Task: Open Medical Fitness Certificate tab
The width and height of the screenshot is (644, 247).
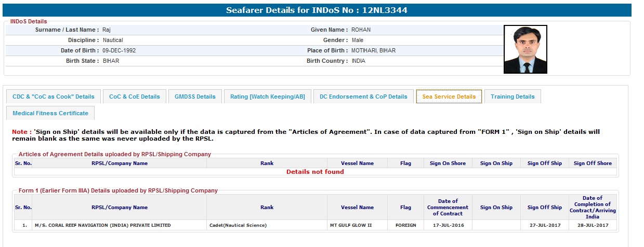Action: tap(50, 113)
